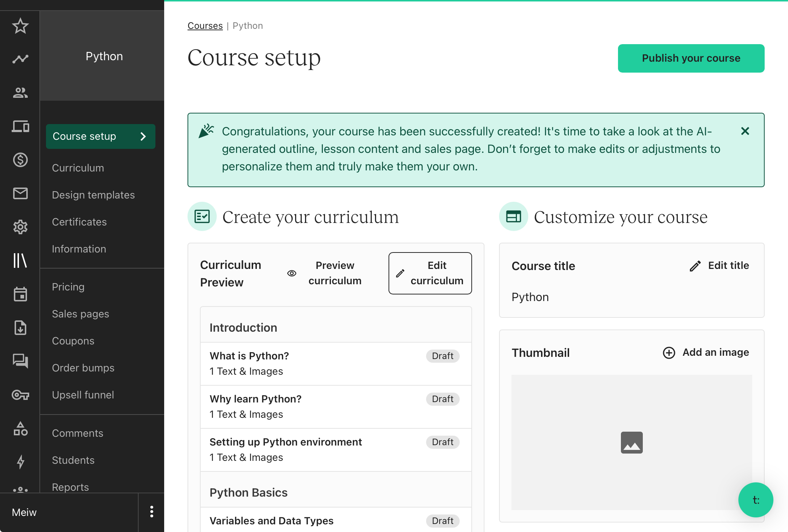Follow the Courses breadcrumb link
The height and width of the screenshot is (532, 788).
point(205,25)
